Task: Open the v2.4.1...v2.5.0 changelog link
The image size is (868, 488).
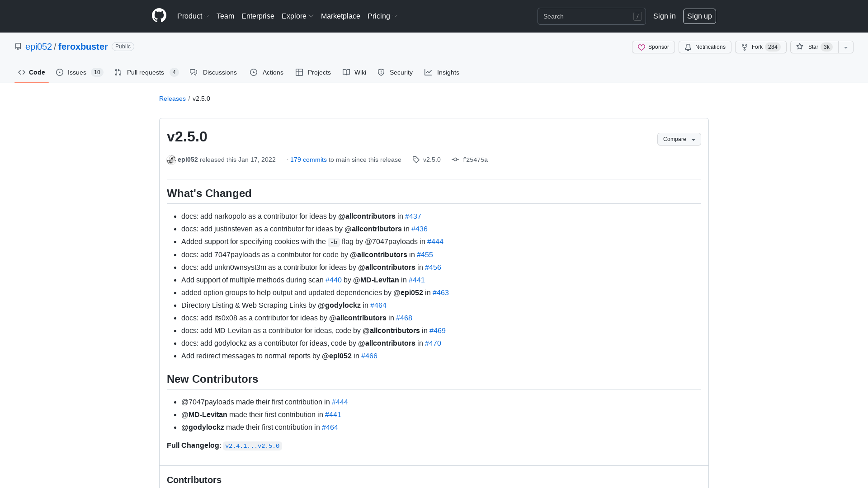Action: 252,446
